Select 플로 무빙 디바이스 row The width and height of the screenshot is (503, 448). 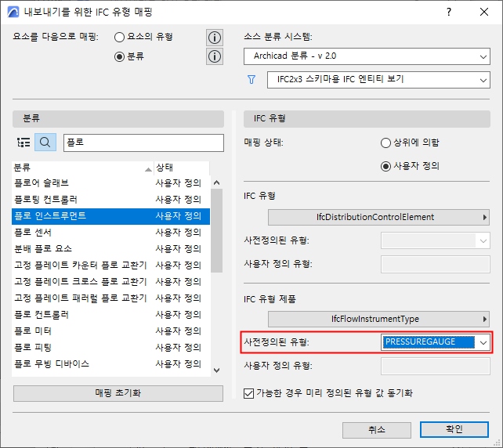(111, 364)
